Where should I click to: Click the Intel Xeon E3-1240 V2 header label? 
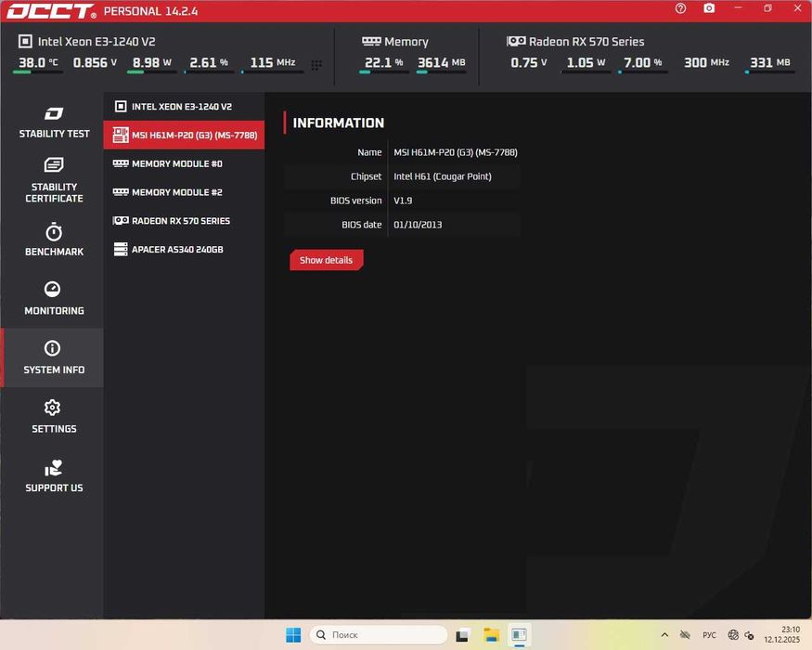pyautogui.click(x=97, y=42)
